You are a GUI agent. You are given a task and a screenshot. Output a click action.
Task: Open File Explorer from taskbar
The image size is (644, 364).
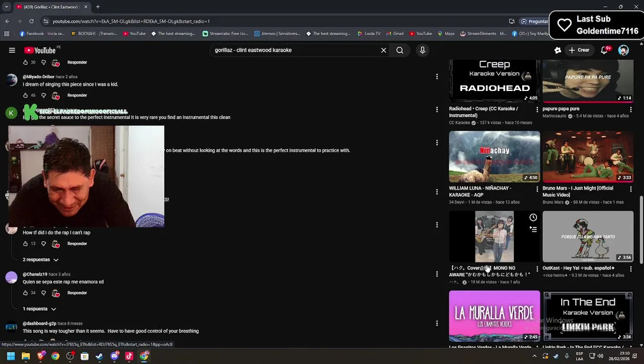[26, 356]
